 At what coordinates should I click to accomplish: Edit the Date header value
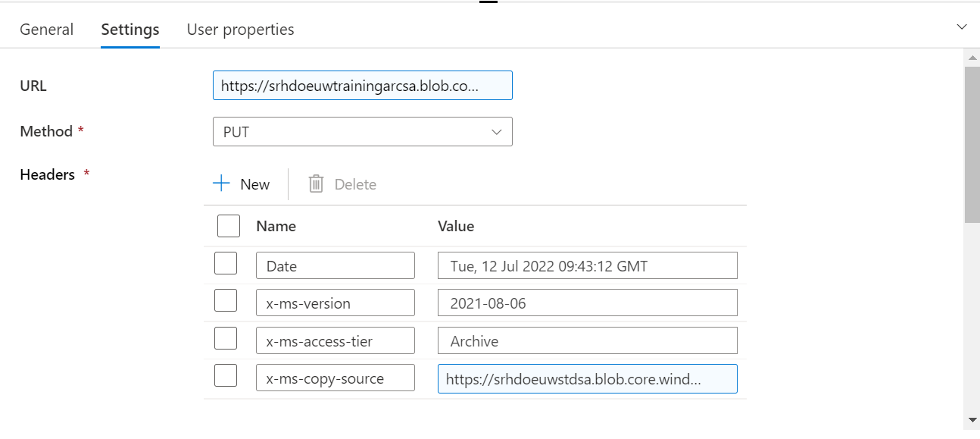pos(587,265)
